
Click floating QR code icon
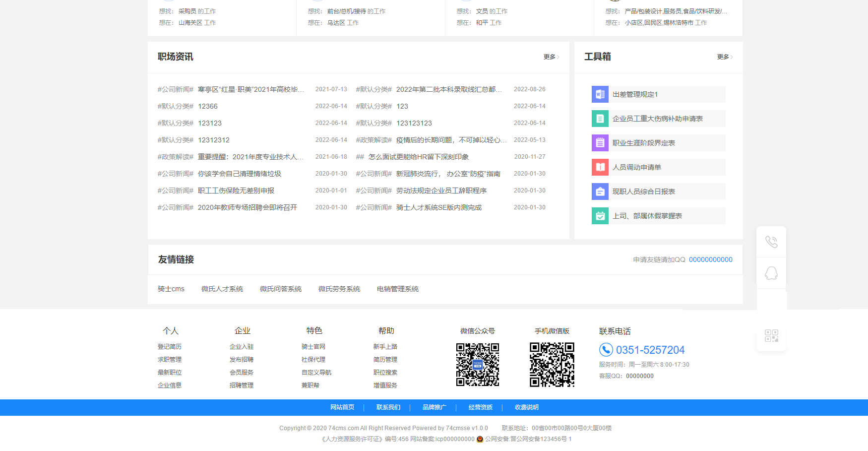tap(771, 336)
